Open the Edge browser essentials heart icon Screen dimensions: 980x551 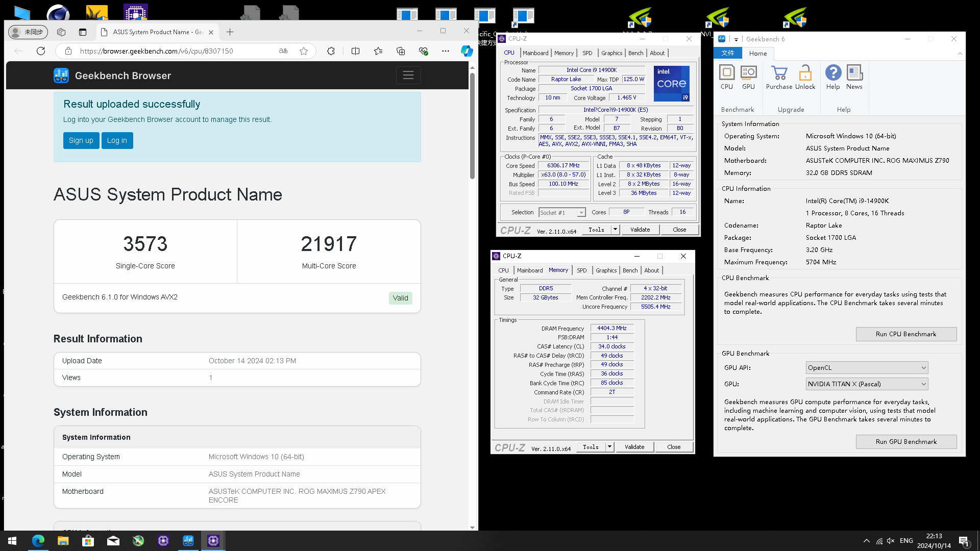point(423,51)
